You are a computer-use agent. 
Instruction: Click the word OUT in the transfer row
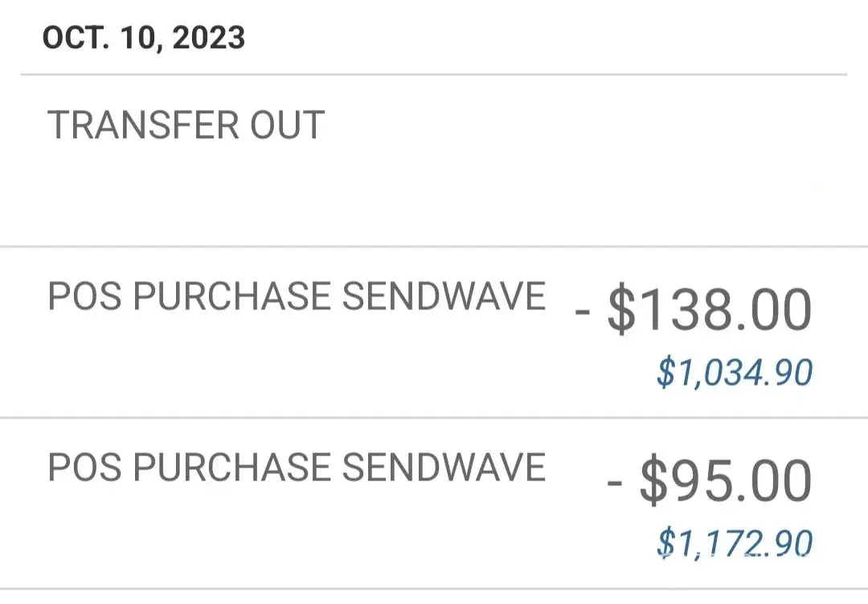tap(286, 126)
